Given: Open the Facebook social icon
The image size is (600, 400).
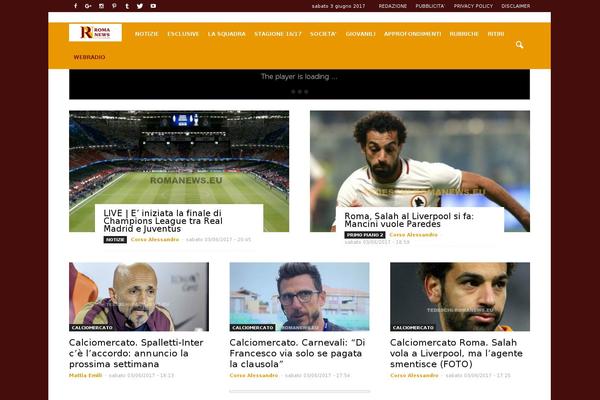Looking at the screenshot, I should click(x=75, y=6).
